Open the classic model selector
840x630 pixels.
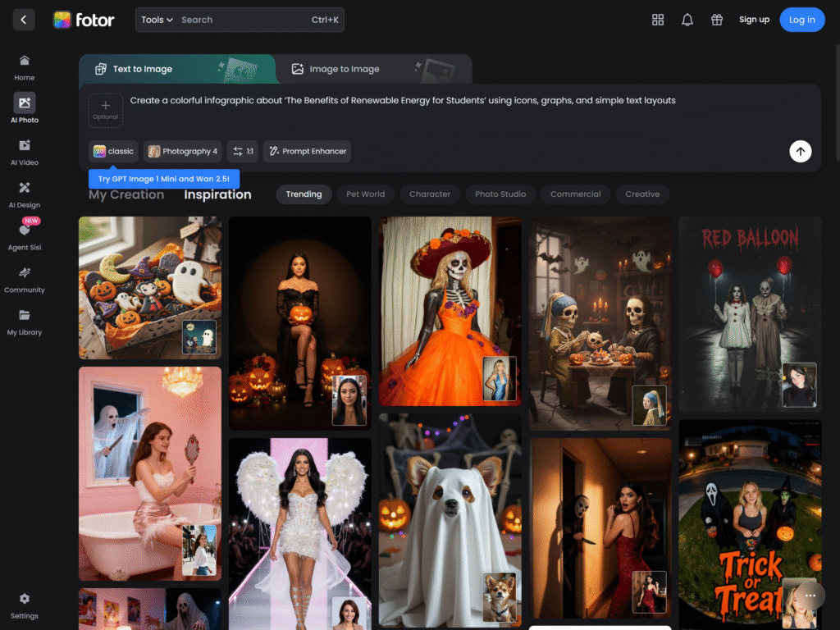click(x=113, y=151)
